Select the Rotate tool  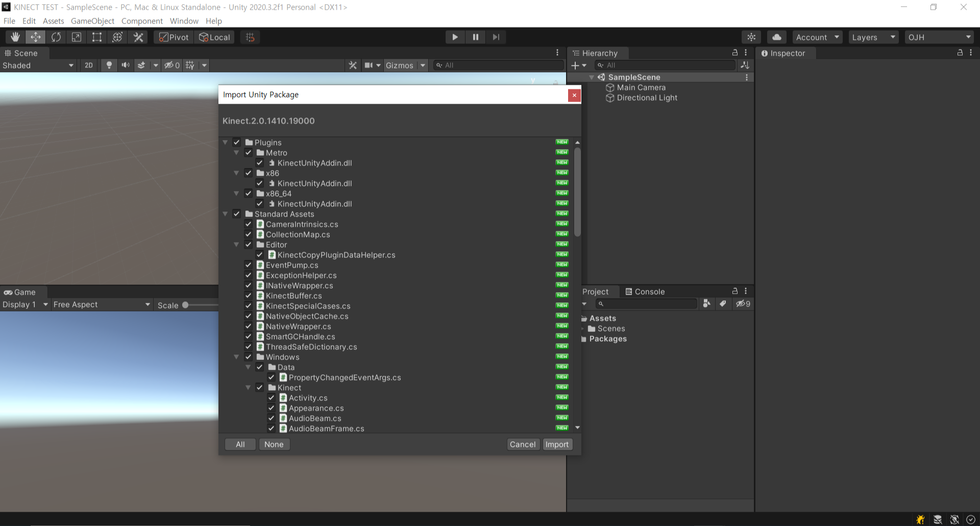coord(56,37)
